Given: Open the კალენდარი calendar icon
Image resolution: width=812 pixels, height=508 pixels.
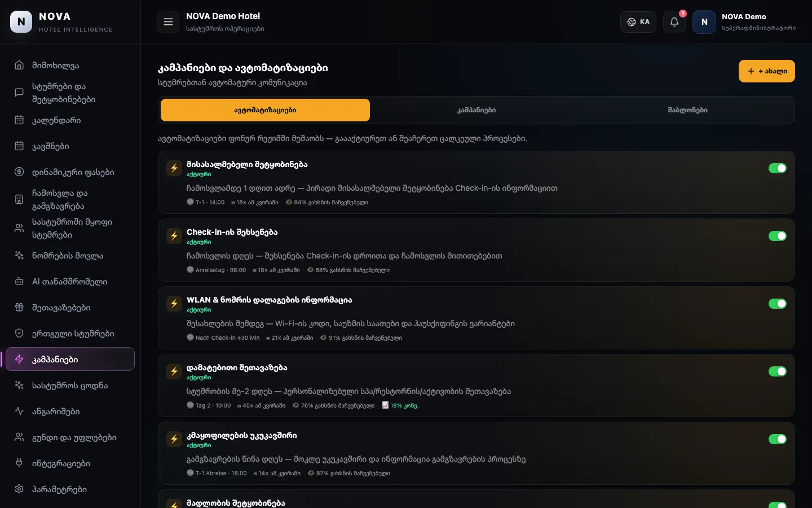Looking at the screenshot, I should pos(19,120).
